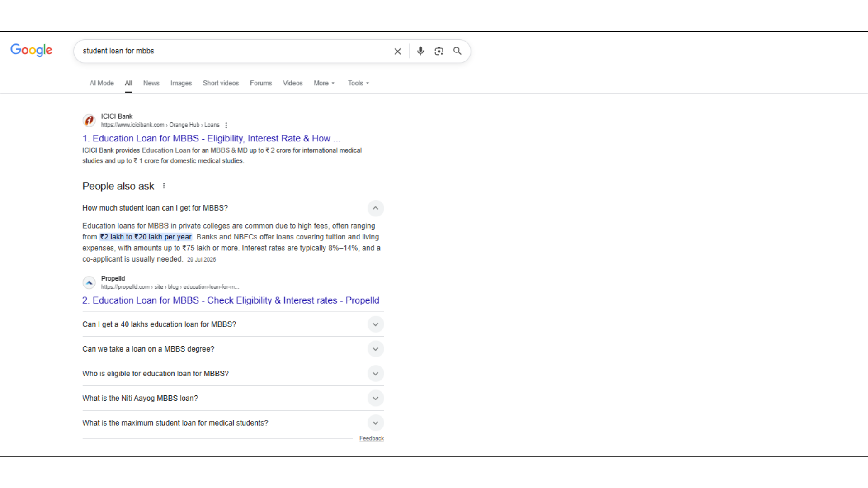Image resolution: width=868 pixels, height=488 pixels.
Task: Clear the search query with X icon
Action: point(397,51)
